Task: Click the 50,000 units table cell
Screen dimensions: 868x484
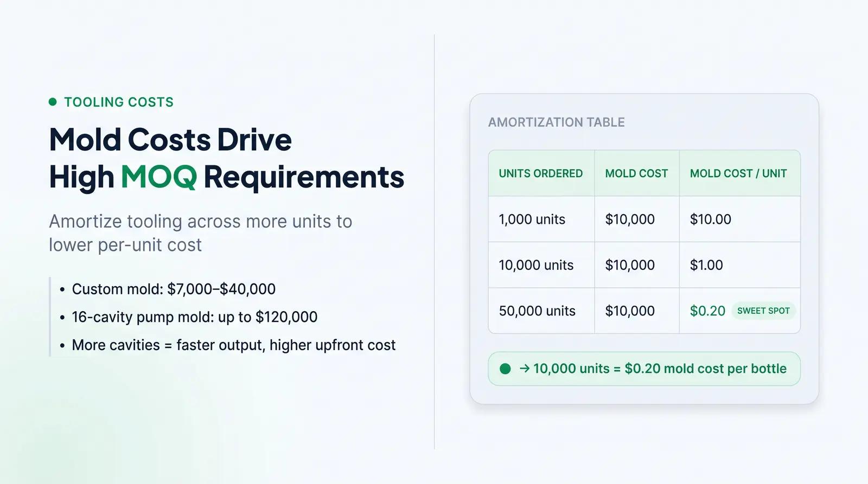Action: click(541, 311)
